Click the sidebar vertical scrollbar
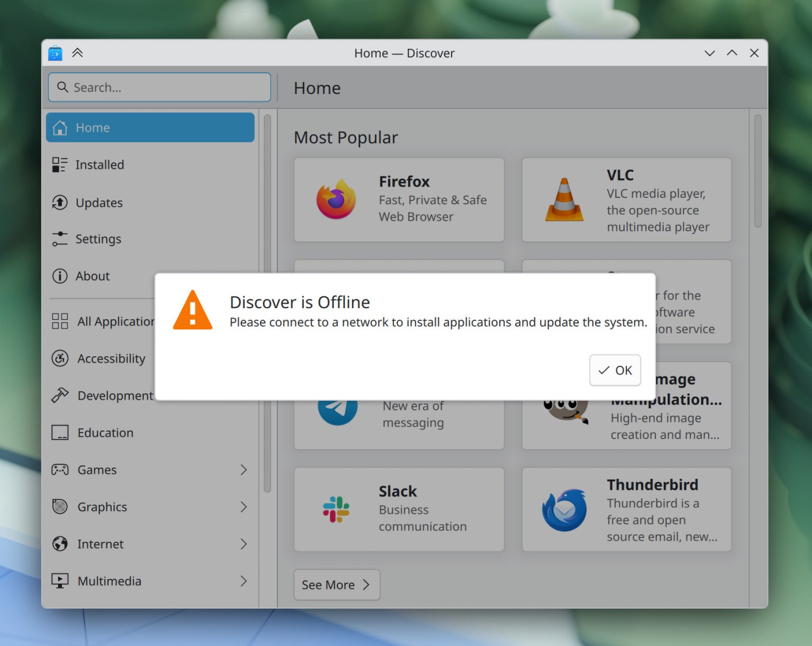 267,303
